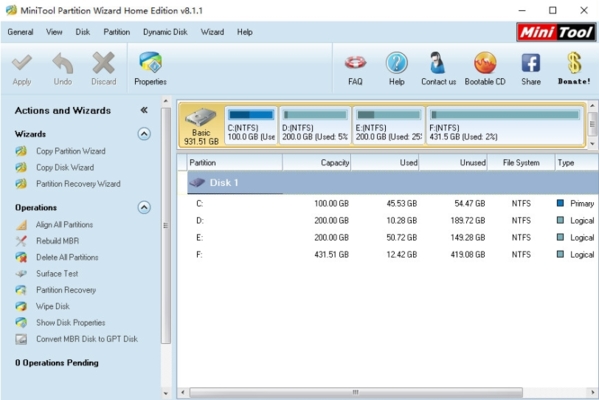Click the Facebook Share icon
599x400 pixels.
531,63
